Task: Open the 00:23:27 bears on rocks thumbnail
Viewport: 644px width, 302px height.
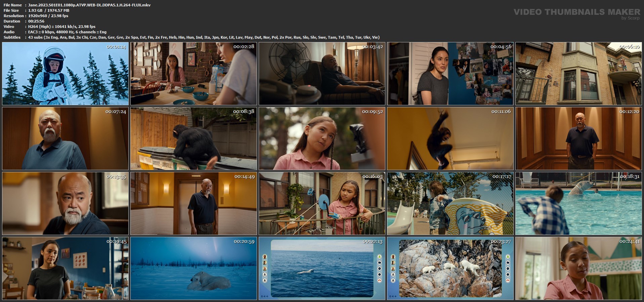Action: [450, 268]
